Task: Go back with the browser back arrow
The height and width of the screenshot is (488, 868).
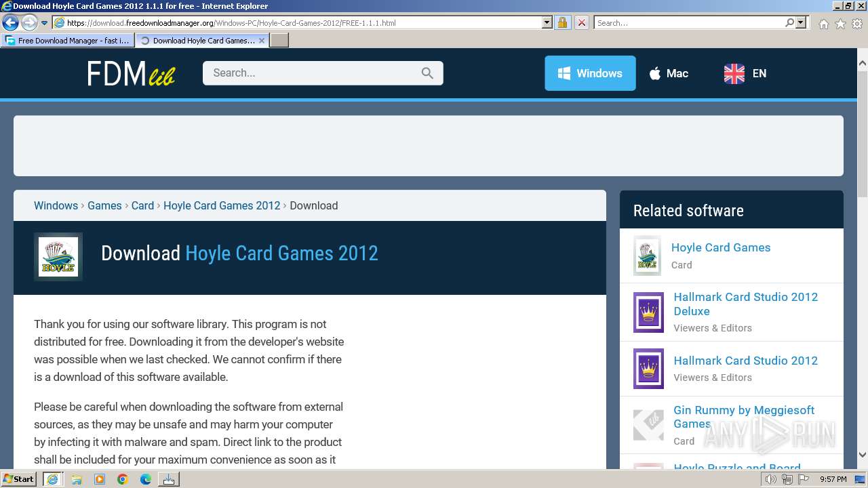Action: click(x=10, y=22)
